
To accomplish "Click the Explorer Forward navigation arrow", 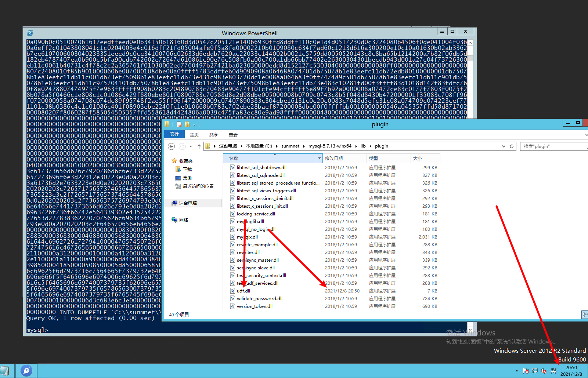I will (x=182, y=146).
